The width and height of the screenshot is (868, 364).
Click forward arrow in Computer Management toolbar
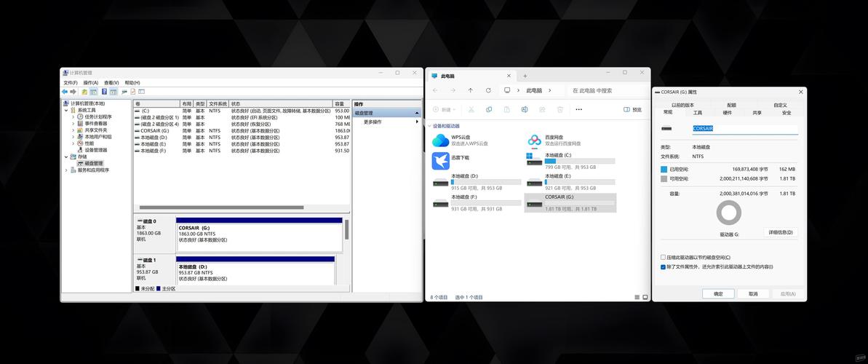click(73, 92)
